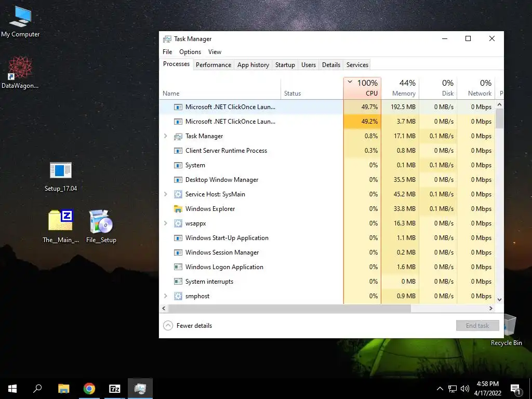Screen dimensions: 532x399
Task: Switch to the App history tab
Action: (253, 65)
